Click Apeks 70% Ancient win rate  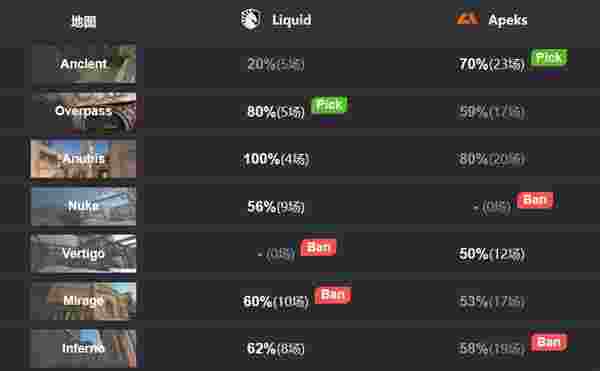click(x=473, y=64)
